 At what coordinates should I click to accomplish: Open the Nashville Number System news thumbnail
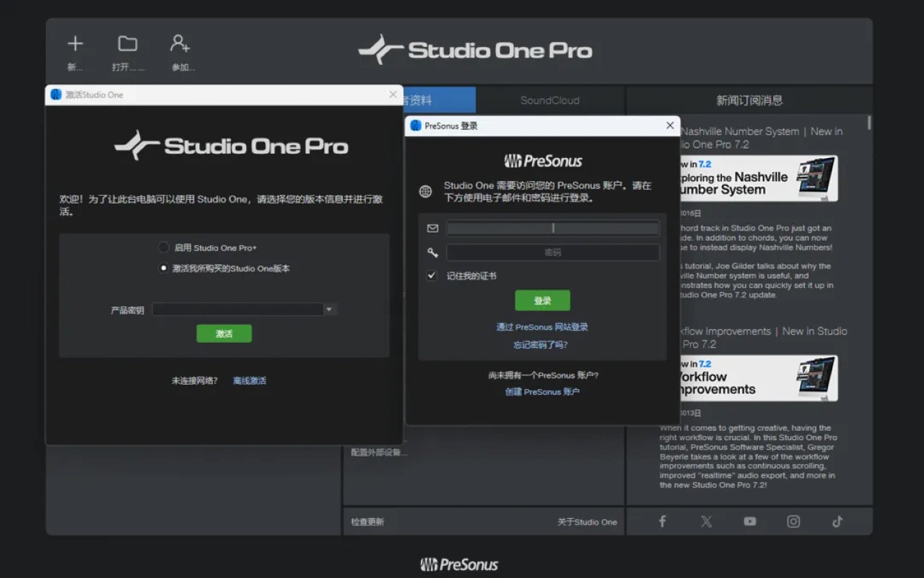pos(759,178)
